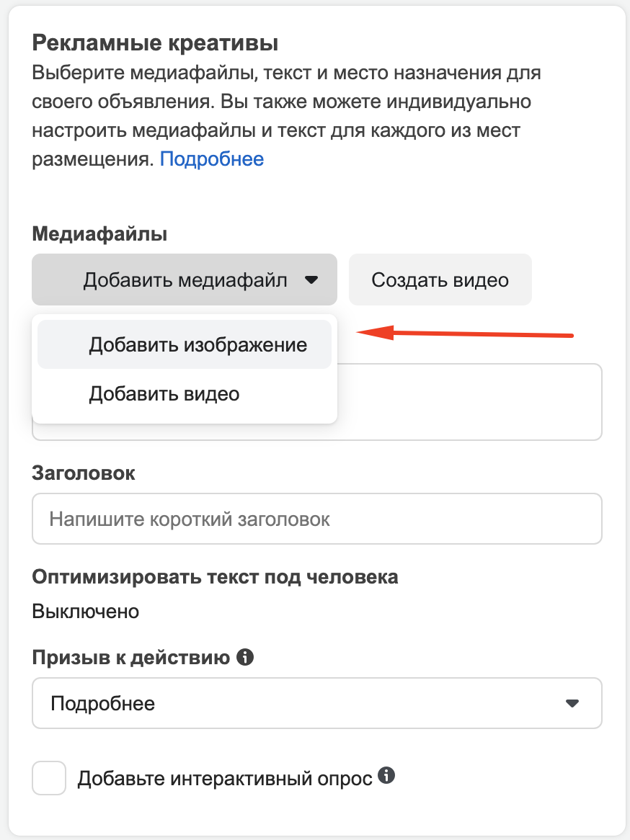Click the Создать видео button

tap(440, 280)
